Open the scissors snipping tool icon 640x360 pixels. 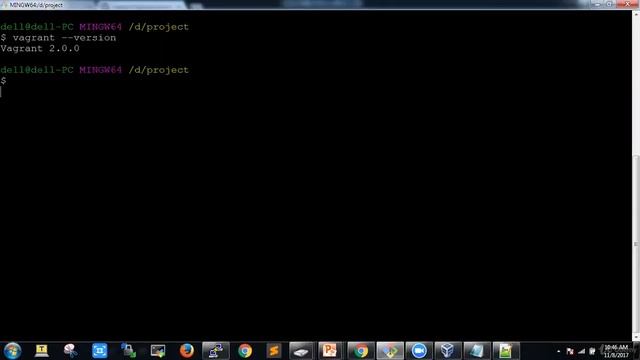71,351
